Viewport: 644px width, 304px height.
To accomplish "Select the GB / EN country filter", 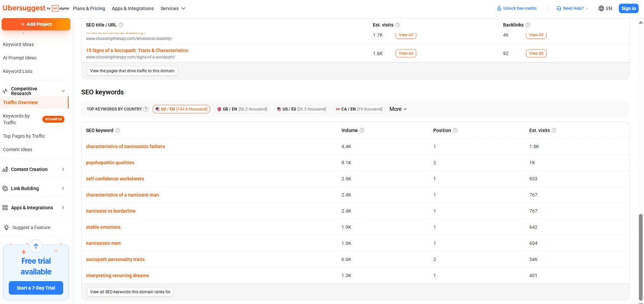I will (242, 109).
